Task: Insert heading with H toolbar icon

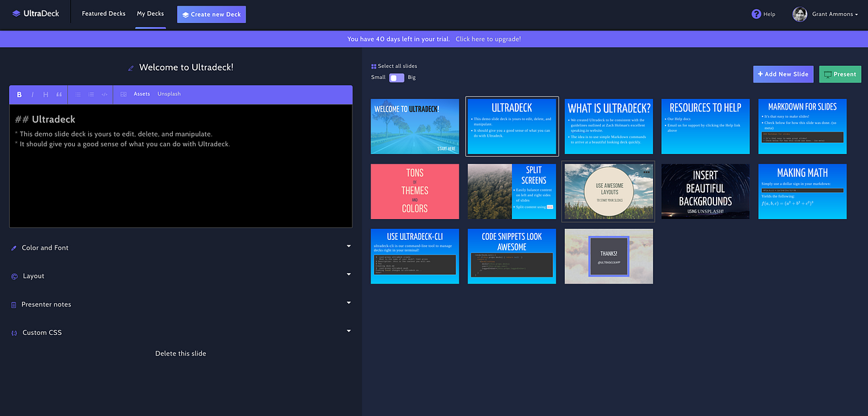Action: [46, 94]
